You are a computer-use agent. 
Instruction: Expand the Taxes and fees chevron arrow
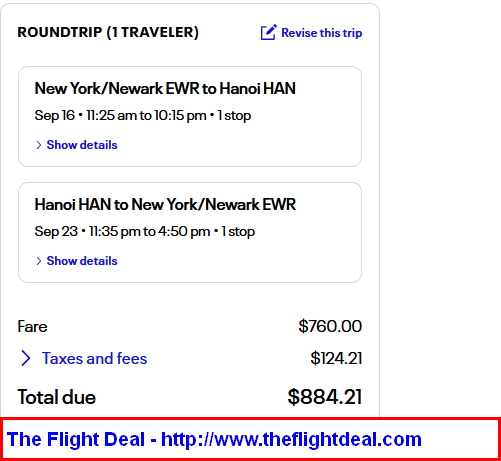click(x=26, y=358)
